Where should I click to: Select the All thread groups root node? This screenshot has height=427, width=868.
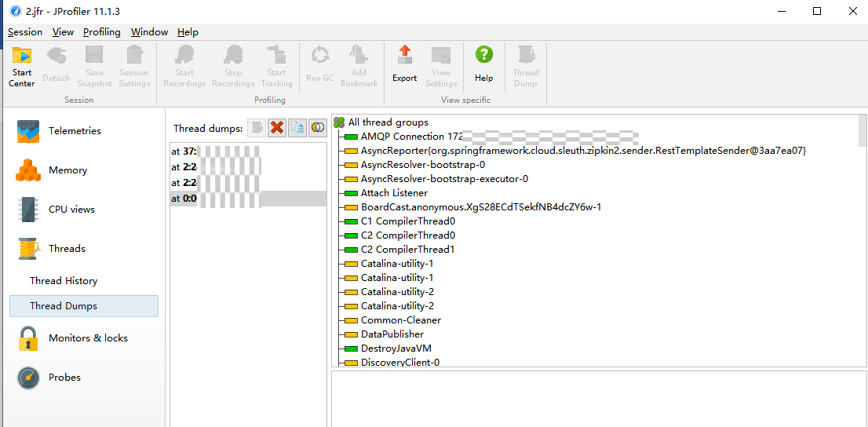coord(388,122)
